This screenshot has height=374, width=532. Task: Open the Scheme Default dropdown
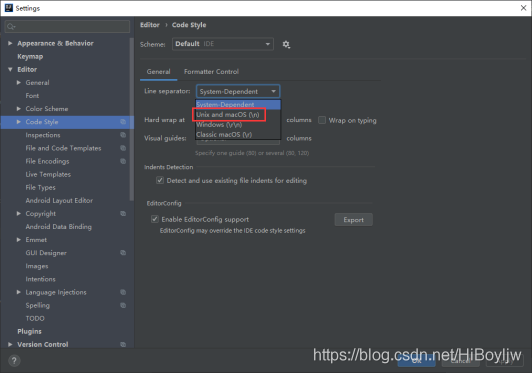tap(223, 44)
